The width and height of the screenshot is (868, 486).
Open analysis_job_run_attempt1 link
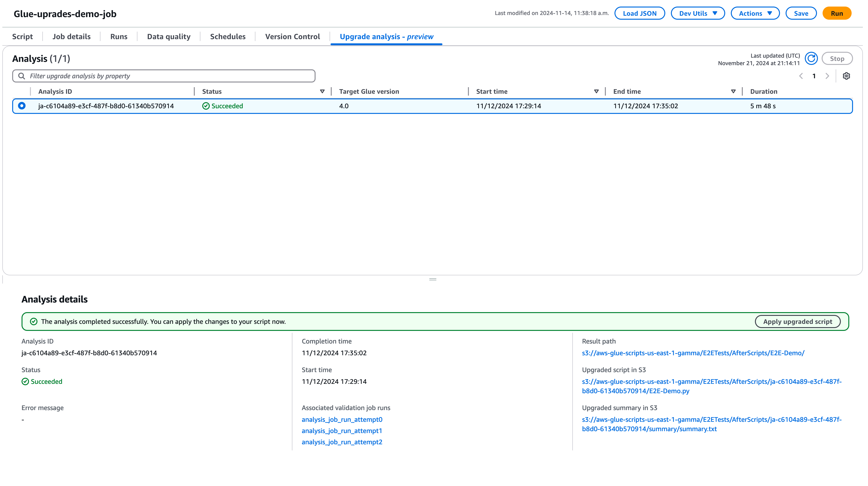(x=342, y=430)
